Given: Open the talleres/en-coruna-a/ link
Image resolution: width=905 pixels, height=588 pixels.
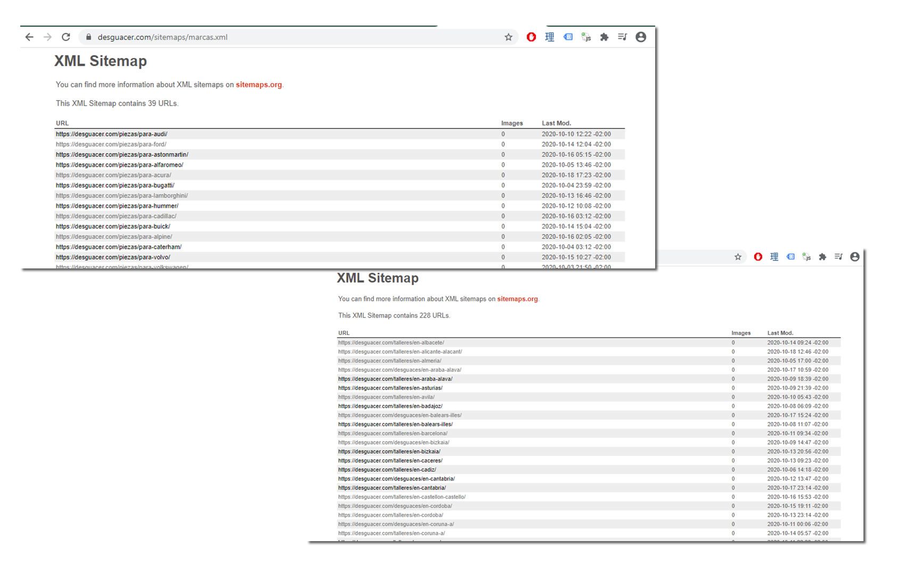Looking at the screenshot, I should point(392,533).
